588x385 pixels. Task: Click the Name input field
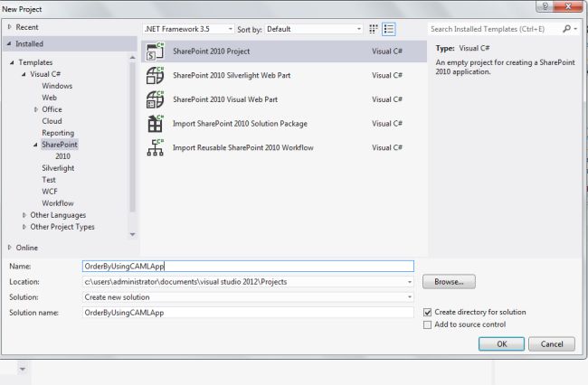pos(248,267)
